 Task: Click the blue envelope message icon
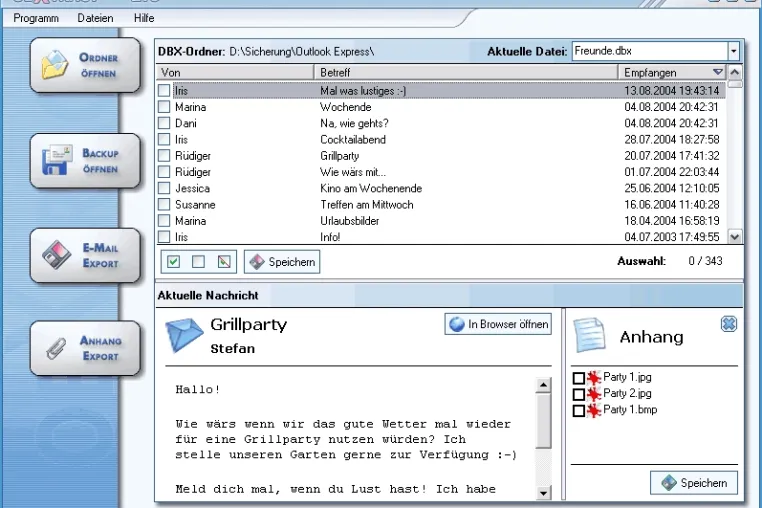184,335
